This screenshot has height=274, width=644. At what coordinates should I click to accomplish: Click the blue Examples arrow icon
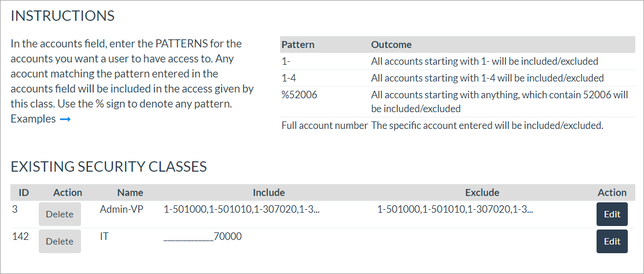tap(65, 119)
